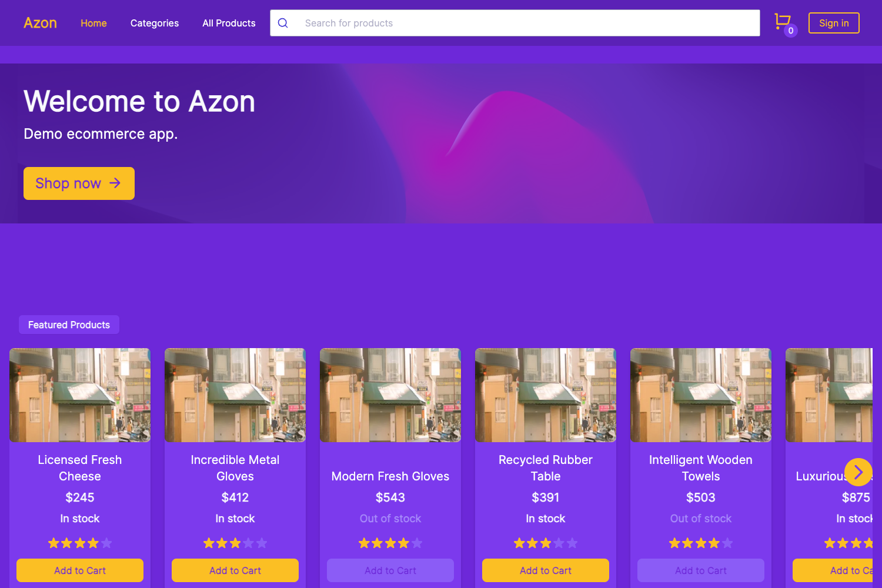
Task: Click the Featured Products label
Action: 69,325
